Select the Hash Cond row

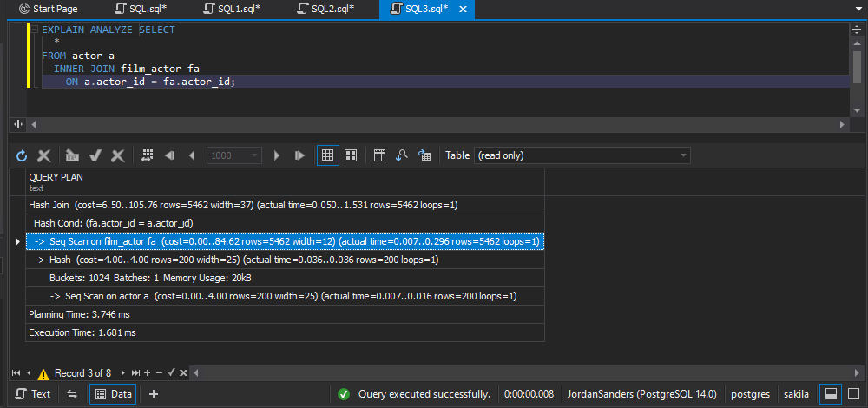(x=285, y=223)
